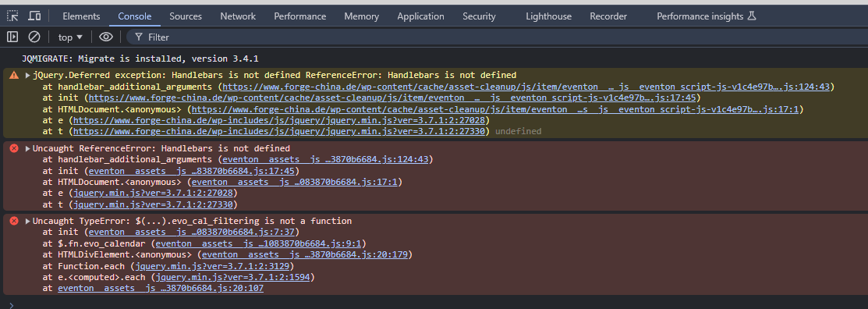Activate the inspect element picker icon

tap(12, 16)
